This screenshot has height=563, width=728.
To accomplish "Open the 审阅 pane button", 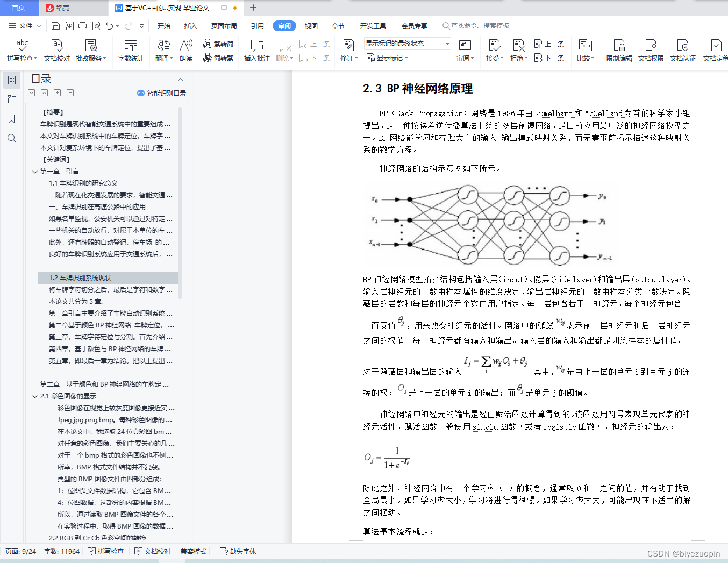I will coord(465,50).
